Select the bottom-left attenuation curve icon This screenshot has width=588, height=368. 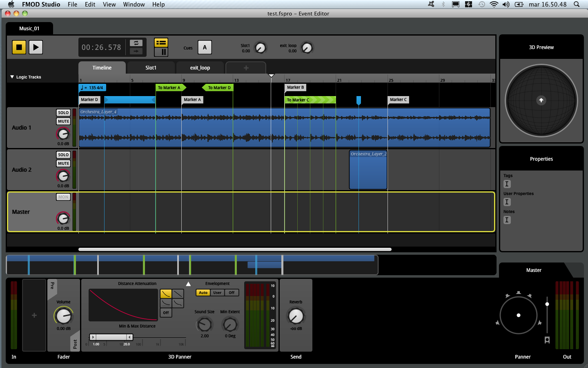click(166, 303)
